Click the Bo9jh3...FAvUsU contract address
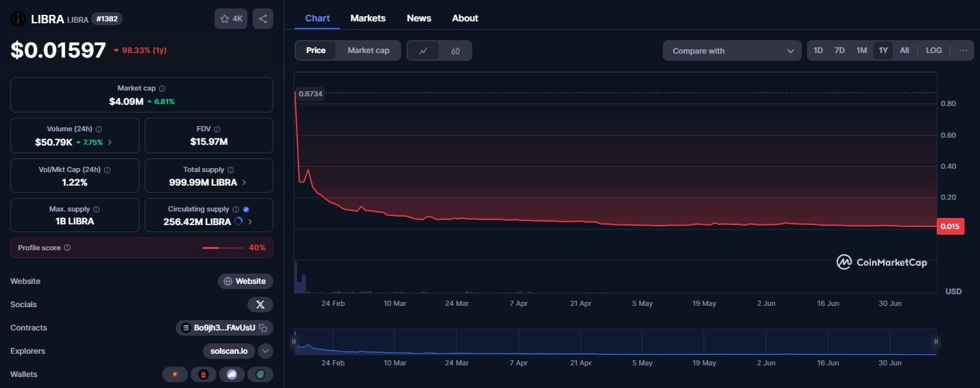980x388 pixels. (x=224, y=328)
